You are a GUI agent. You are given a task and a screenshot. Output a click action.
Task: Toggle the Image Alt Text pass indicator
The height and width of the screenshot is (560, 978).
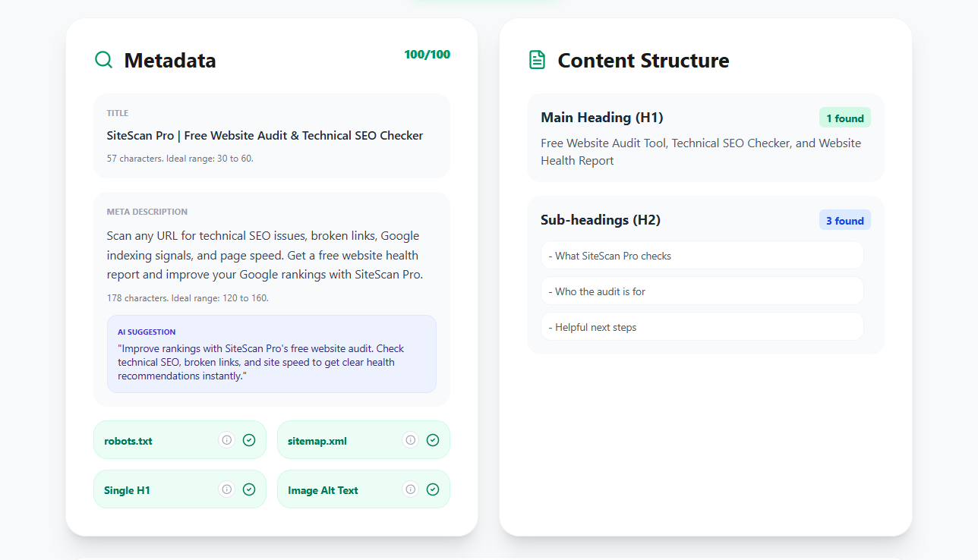pos(432,489)
